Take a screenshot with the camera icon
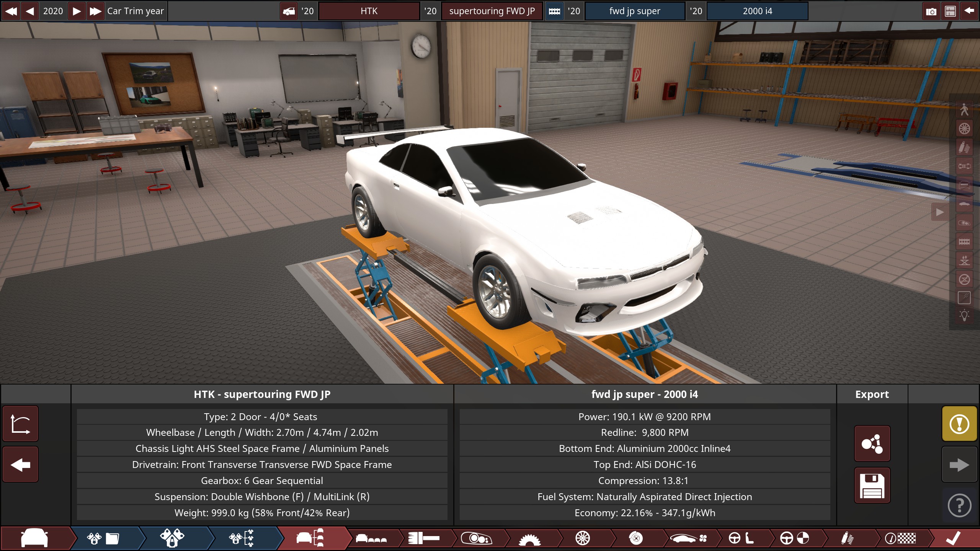The width and height of the screenshot is (980, 551). 931,11
